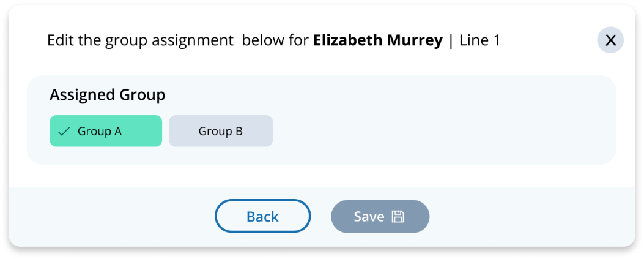Go back using the outlined Back button
This screenshot has width=644, height=259.
click(262, 216)
